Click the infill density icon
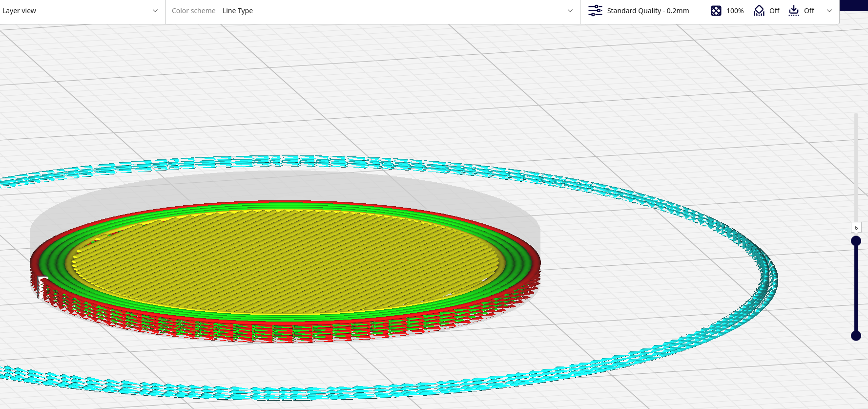The image size is (868, 409). (716, 11)
